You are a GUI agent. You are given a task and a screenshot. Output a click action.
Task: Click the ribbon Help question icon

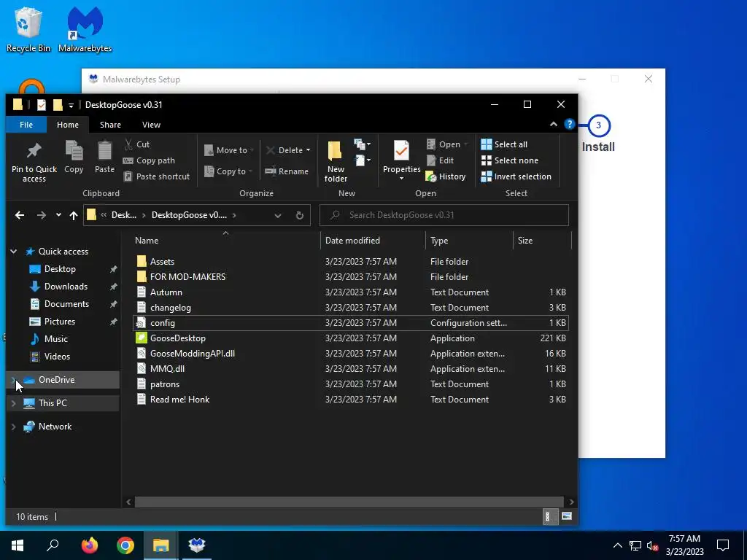pos(569,124)
